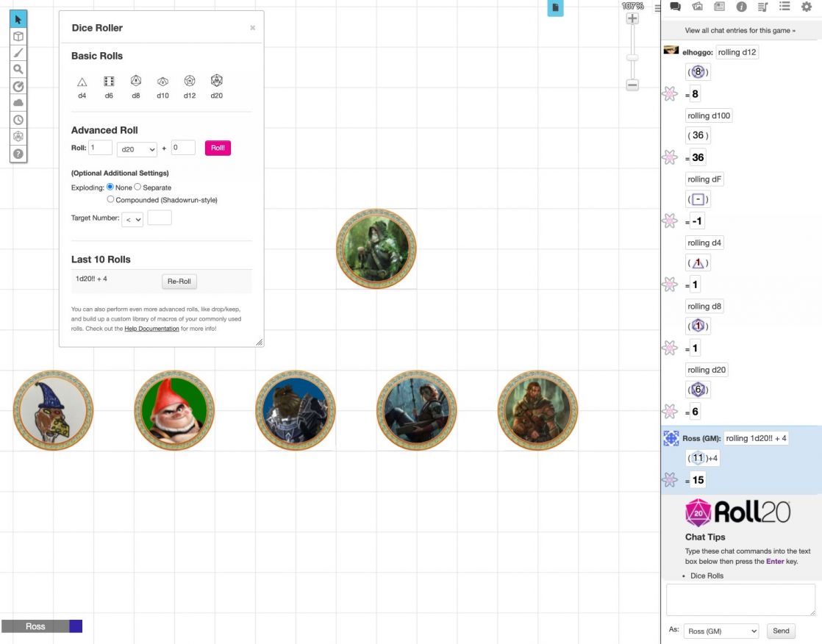Open the My Settings gear tab
822x644 pixels.
pyautogui.click(x=807, y=7)
